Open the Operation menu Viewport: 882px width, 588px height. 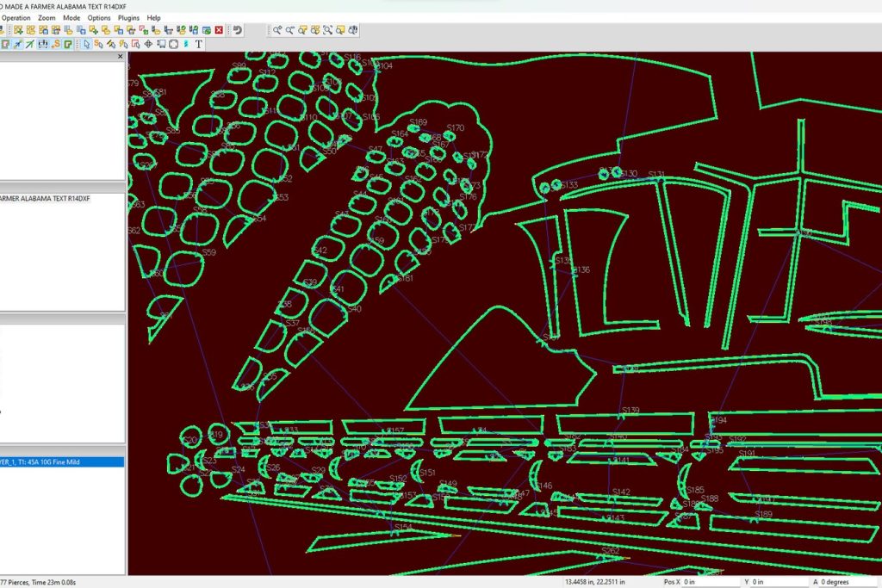pos(16,17)
